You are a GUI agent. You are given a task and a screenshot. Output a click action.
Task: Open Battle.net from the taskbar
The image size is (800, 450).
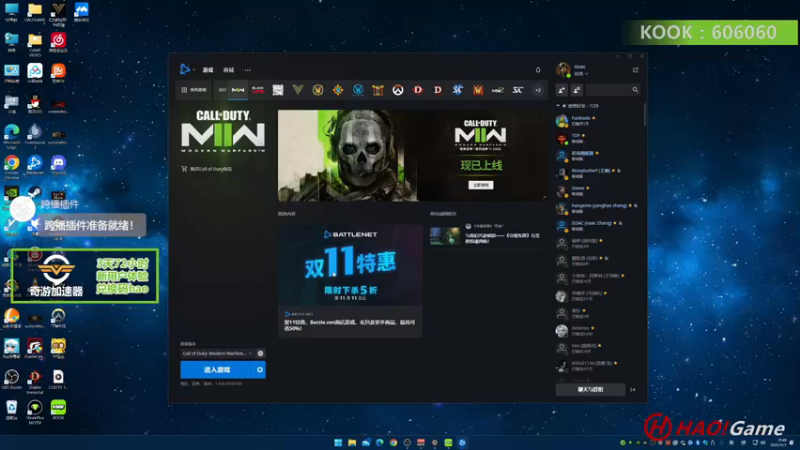coord(462,442)
